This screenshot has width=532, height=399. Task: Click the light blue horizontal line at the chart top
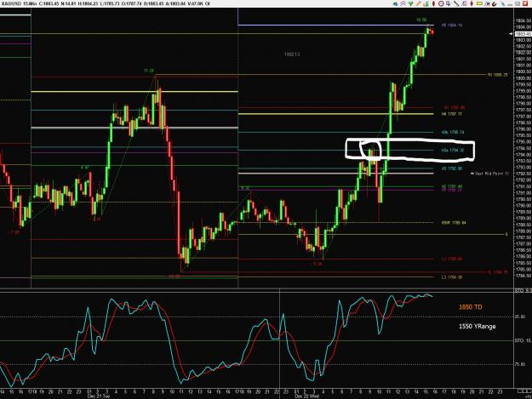pyautogui.click(x=336, y=25)
